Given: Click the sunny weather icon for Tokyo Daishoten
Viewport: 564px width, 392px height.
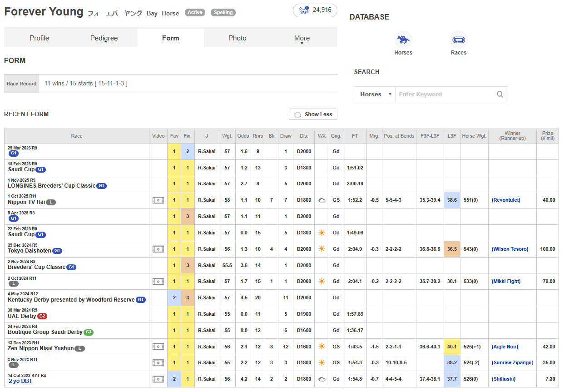Looking at the screenshot, I should point(322,249).
